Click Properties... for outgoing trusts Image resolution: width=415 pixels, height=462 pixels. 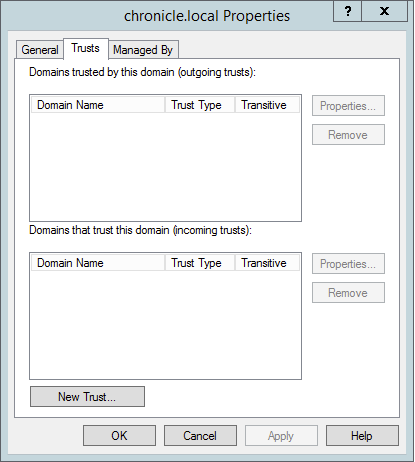(x=348, y=106)
